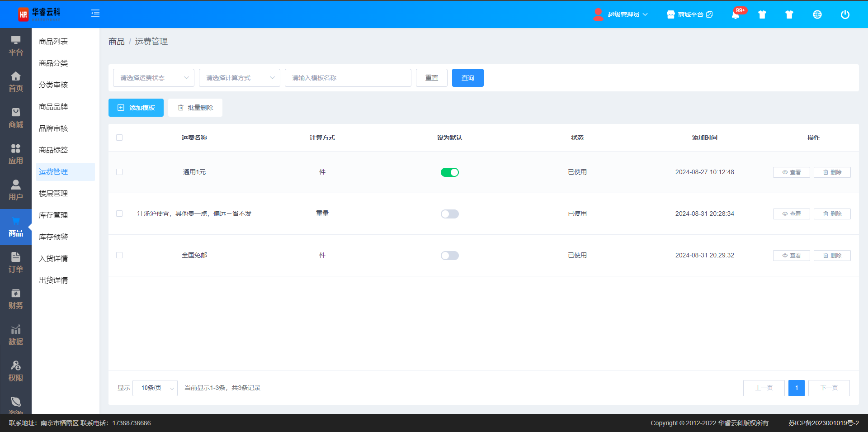Open the 请选择运费状态 dropdown
Screen dimensions: 868x432
tap(153, 78)
